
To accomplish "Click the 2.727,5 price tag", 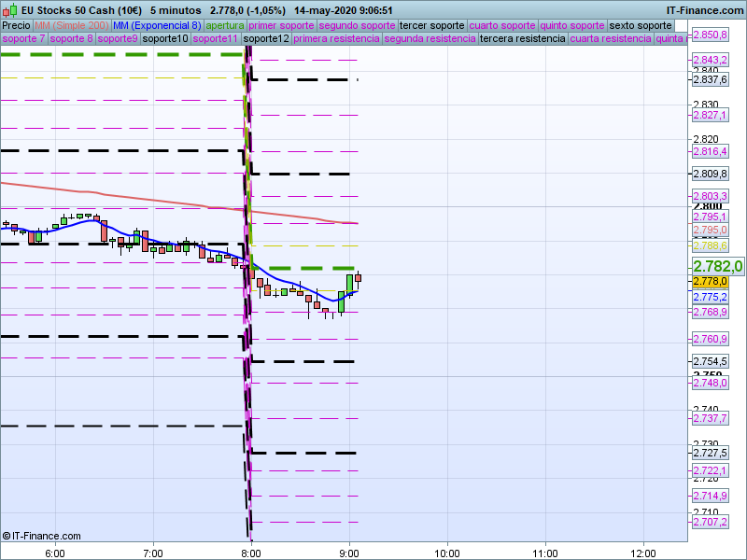I will tap(710, 453).
